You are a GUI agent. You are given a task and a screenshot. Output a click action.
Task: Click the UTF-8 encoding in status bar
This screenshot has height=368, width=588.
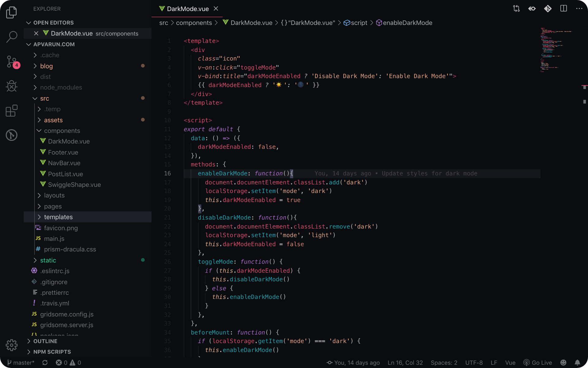pos(475,362)
